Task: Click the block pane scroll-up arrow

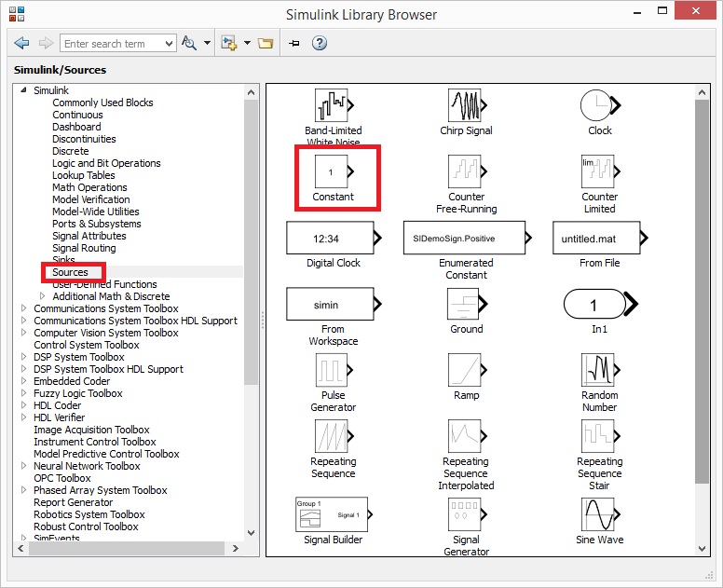Action: pyautogui.click(x=702, y=92)
